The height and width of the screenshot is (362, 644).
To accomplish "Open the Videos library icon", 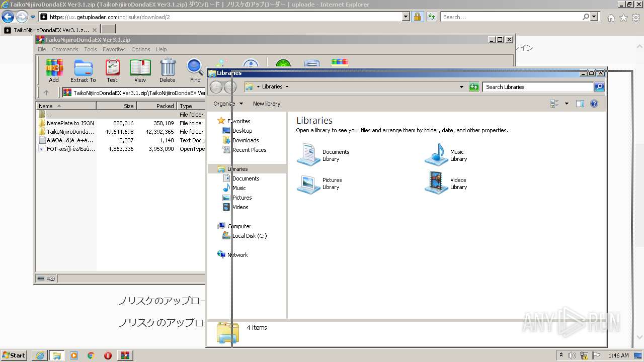I will [436, 184].
